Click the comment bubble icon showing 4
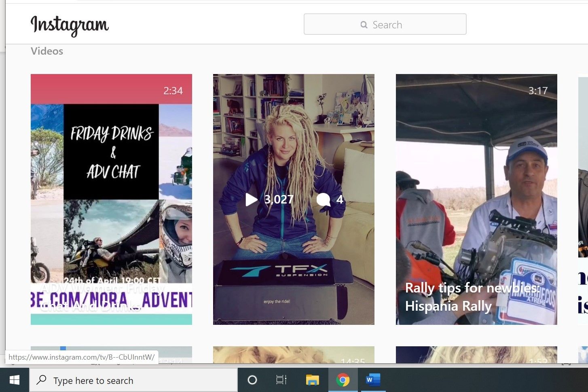 click(x=323, y=199)
